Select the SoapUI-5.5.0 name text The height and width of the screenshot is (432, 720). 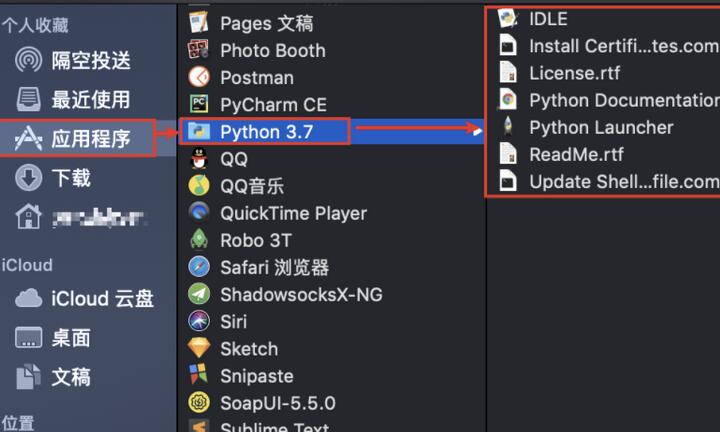(x=278, y=403)
